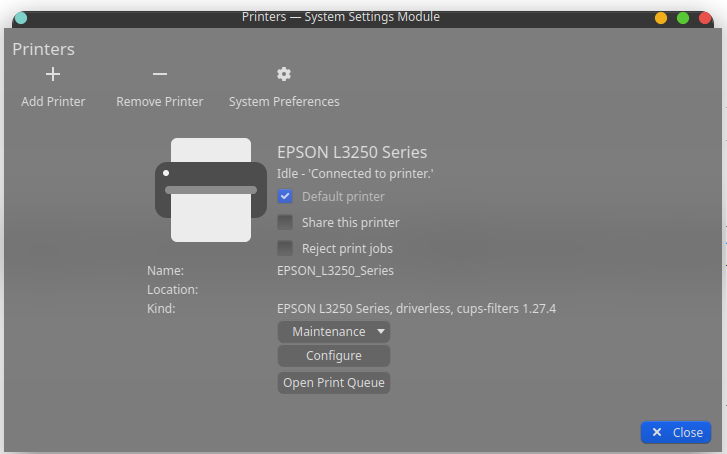The width and height of the screenshot is (727, 454).
Task: Open System Preferences via the gear icon
Action: pos(284,74)
